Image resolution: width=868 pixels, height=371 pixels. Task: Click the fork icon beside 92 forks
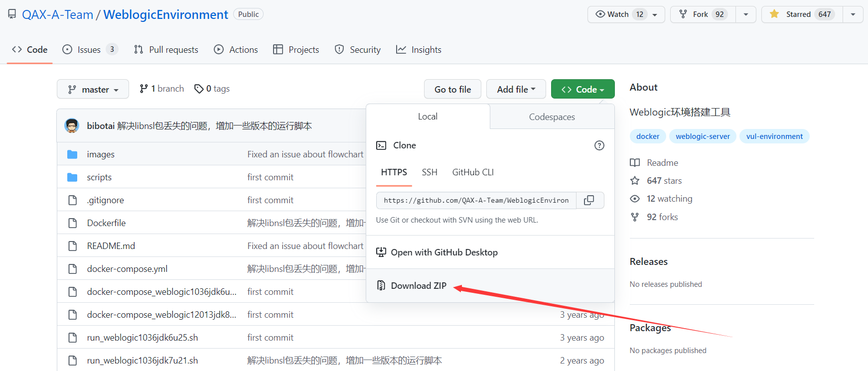point(635,217)
